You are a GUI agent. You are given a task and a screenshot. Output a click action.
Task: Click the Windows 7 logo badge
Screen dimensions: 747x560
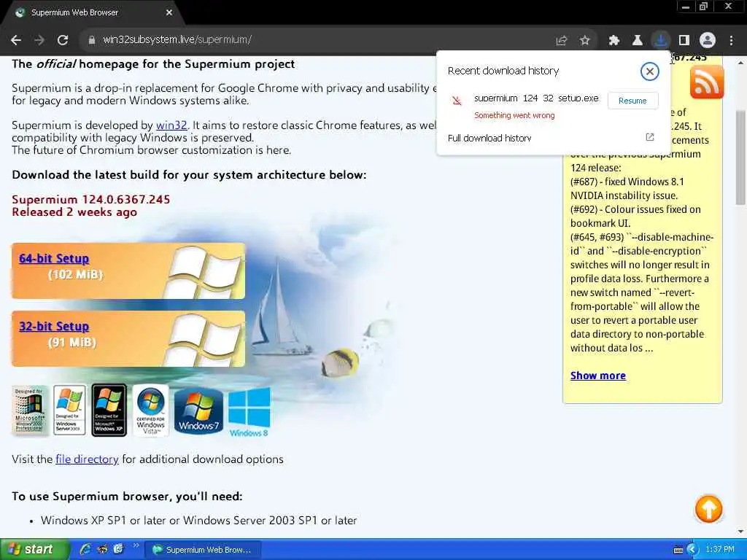198,411
